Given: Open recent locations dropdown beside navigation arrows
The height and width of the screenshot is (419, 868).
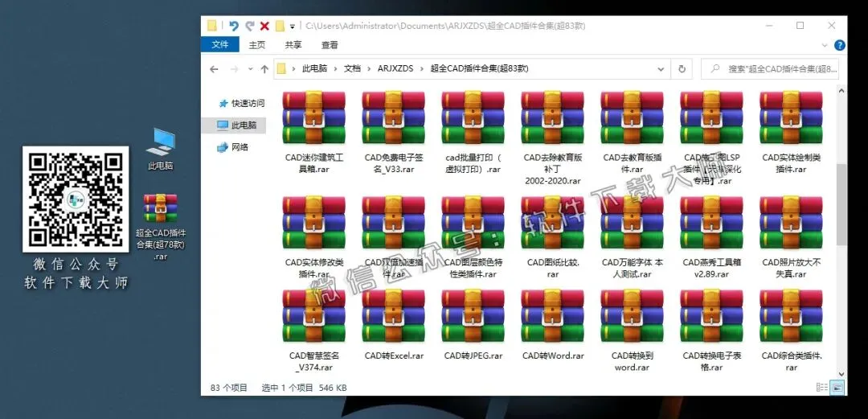Looking at the screenshot, I should pos(250,69).
